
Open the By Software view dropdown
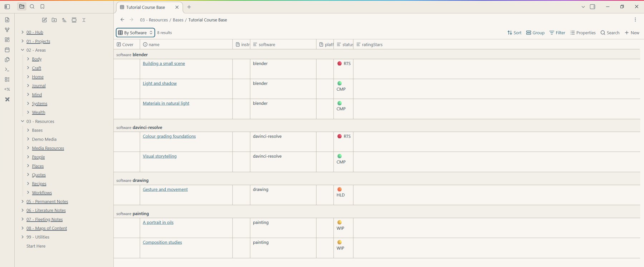tap(136, 33)
